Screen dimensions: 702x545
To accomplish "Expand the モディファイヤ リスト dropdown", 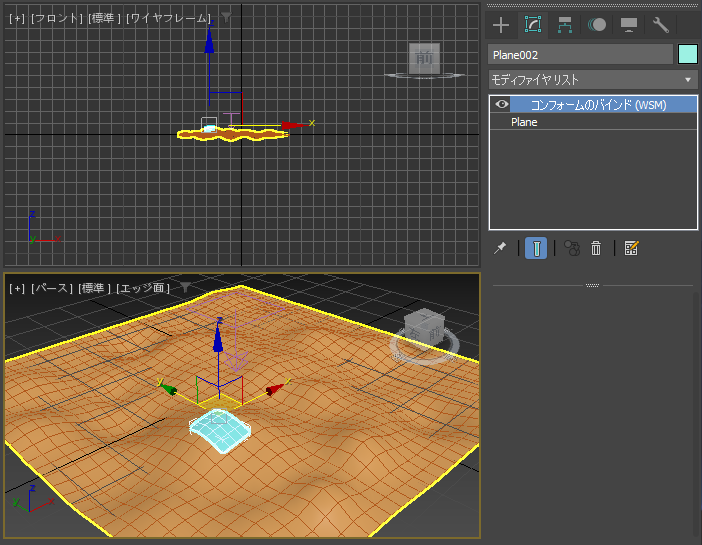I will pos(593,80).
